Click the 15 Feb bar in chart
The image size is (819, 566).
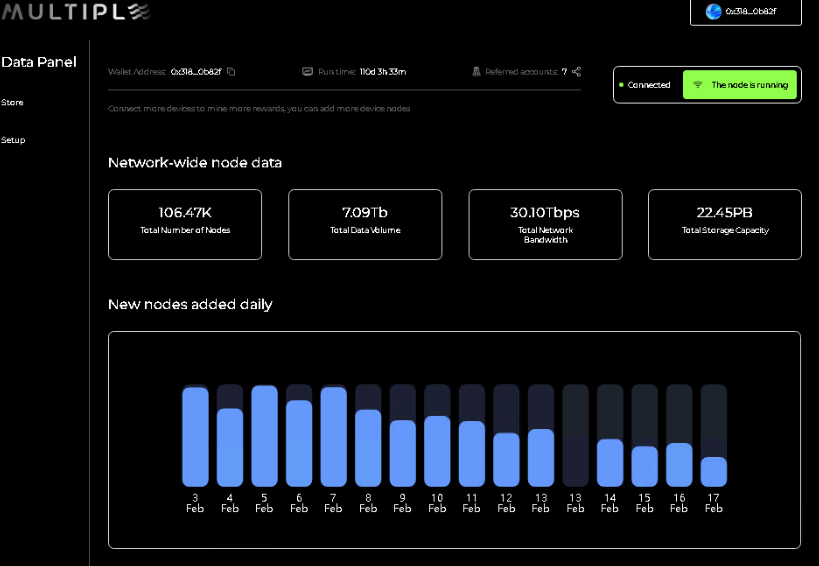645,466
